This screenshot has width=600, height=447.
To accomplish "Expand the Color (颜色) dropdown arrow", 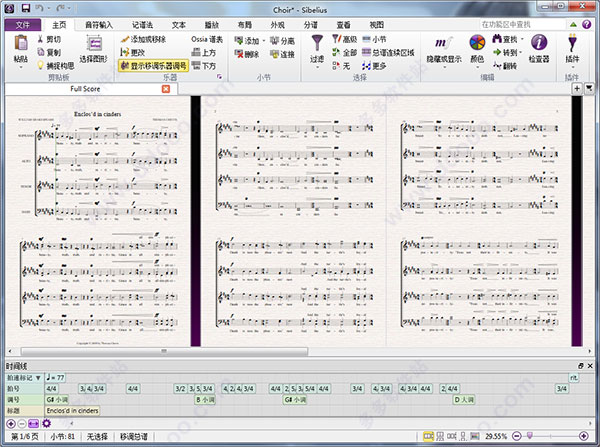I will pyautogui.click(x=477, y=67).
